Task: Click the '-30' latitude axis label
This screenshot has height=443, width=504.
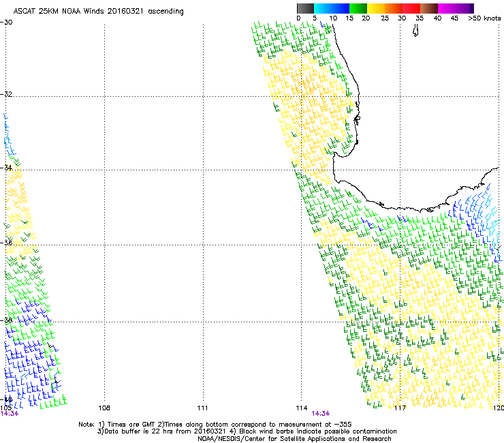Action: tap(6, 22)
